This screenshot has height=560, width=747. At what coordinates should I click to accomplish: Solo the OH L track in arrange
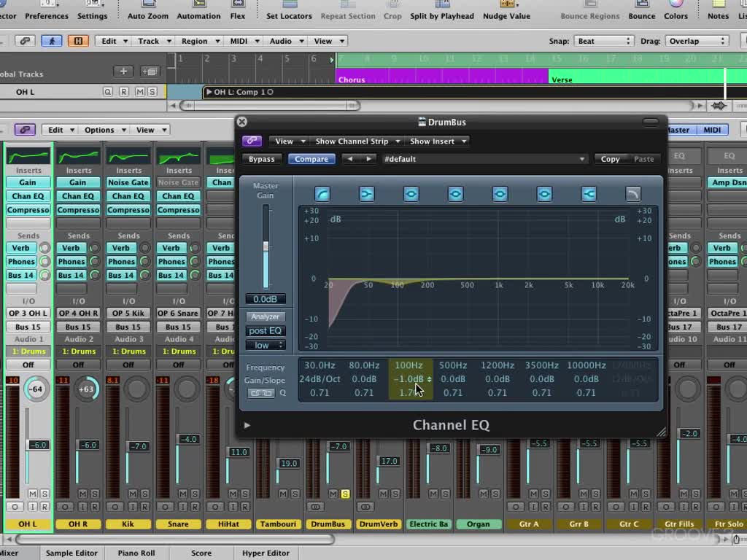[x=152, y=91]
